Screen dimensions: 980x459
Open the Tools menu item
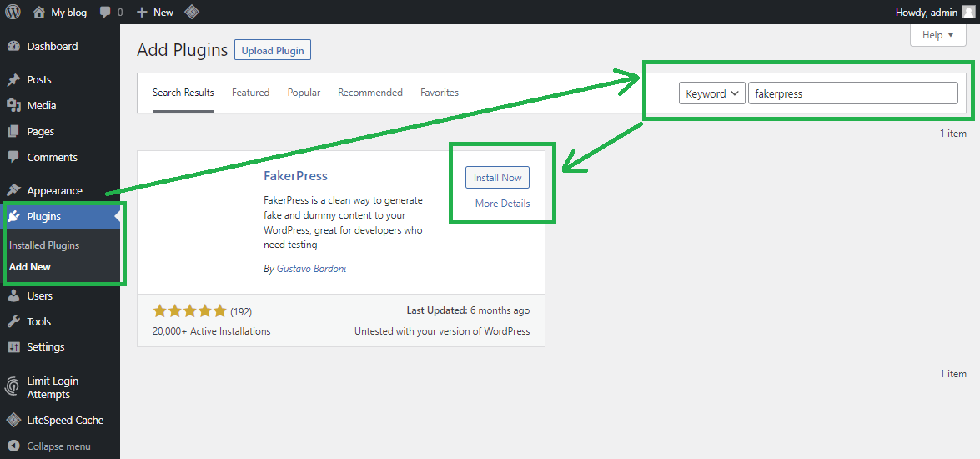click(x=39, y=322)
